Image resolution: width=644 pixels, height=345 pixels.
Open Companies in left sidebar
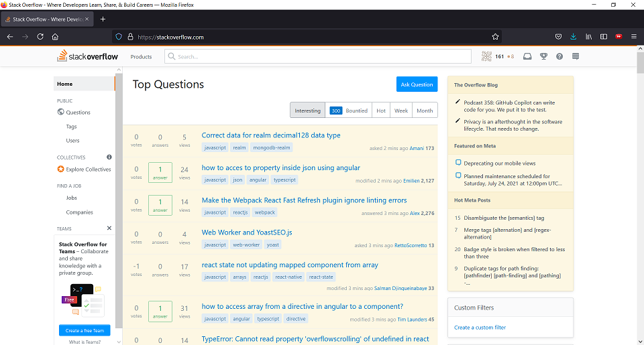pos(79,212)
